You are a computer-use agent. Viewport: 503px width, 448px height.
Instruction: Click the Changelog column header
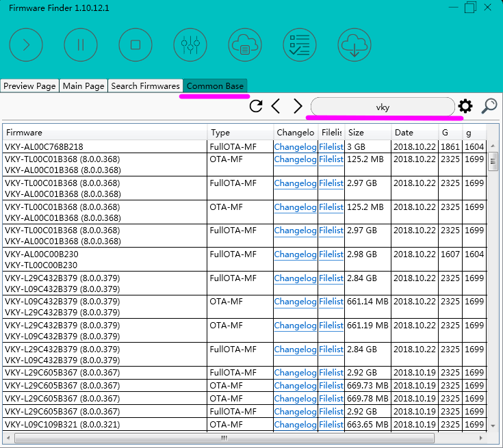(296, 133)
